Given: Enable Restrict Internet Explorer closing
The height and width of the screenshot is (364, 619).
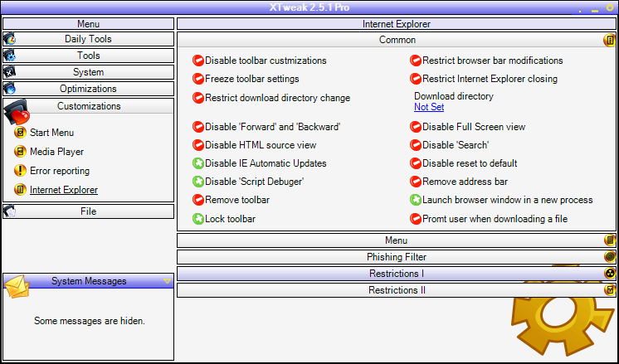Looking at the screenshot, I should coord(416,79).
